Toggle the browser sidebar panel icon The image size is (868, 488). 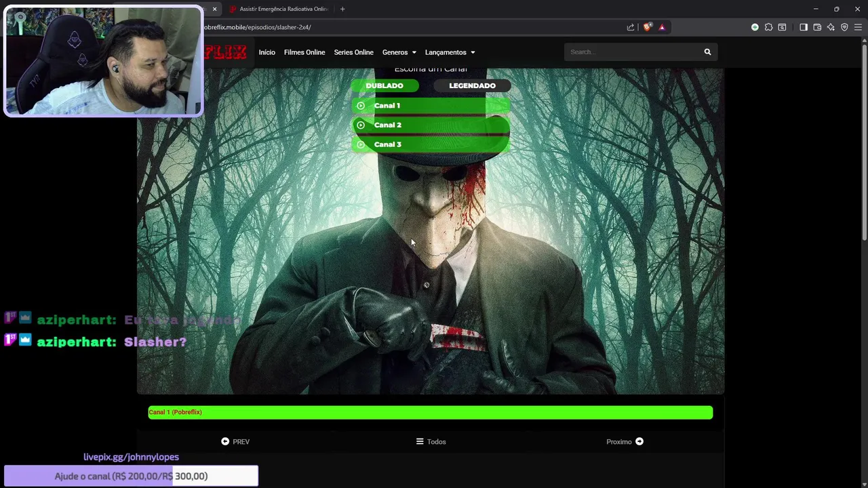804,27
